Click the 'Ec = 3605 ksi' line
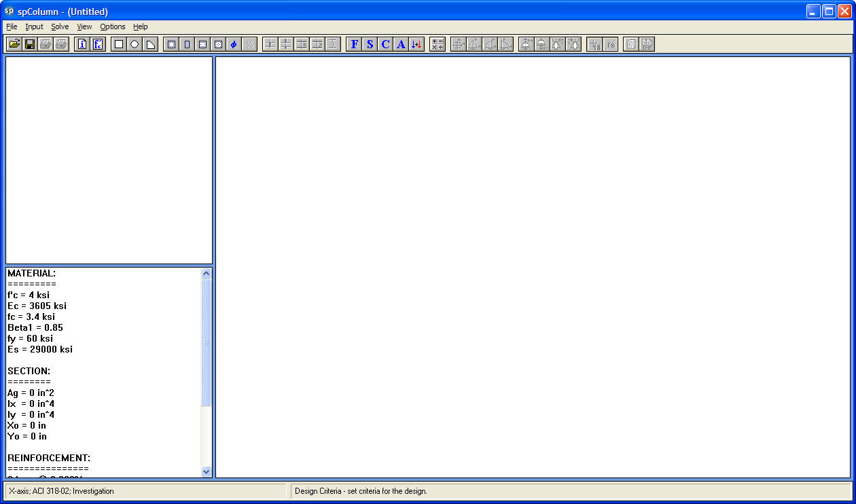 tap(37, 306)
